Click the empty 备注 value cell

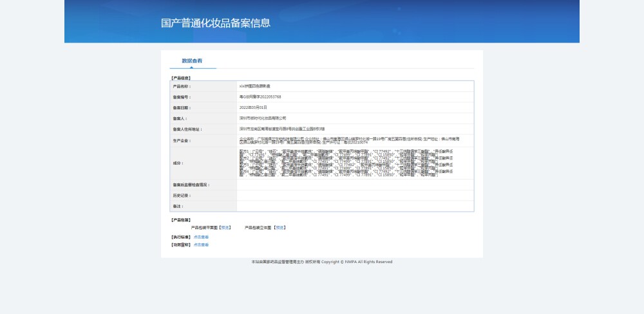[x=355, y=206]
